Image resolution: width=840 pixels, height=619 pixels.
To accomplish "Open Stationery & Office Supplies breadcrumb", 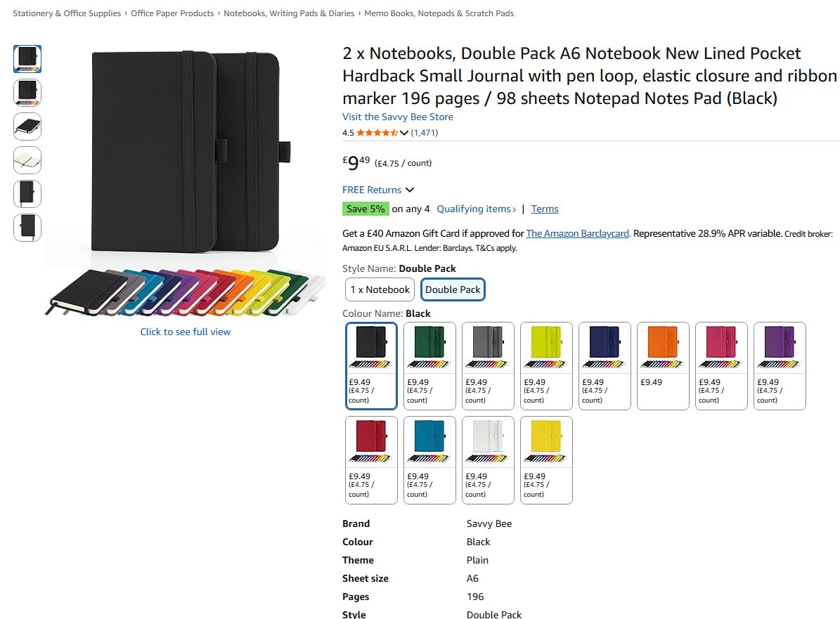I will tap(67, 13).
